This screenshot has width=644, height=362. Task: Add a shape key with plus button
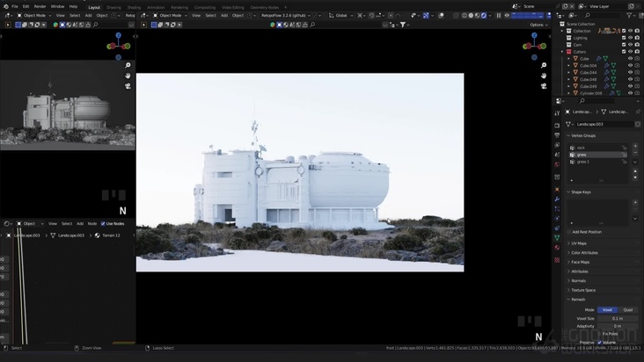coord(635,202)
